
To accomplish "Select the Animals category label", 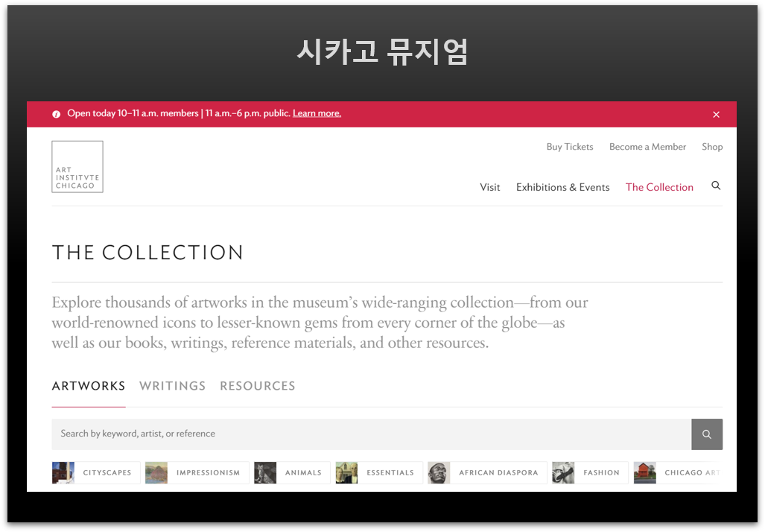I will tap(303, 472).
